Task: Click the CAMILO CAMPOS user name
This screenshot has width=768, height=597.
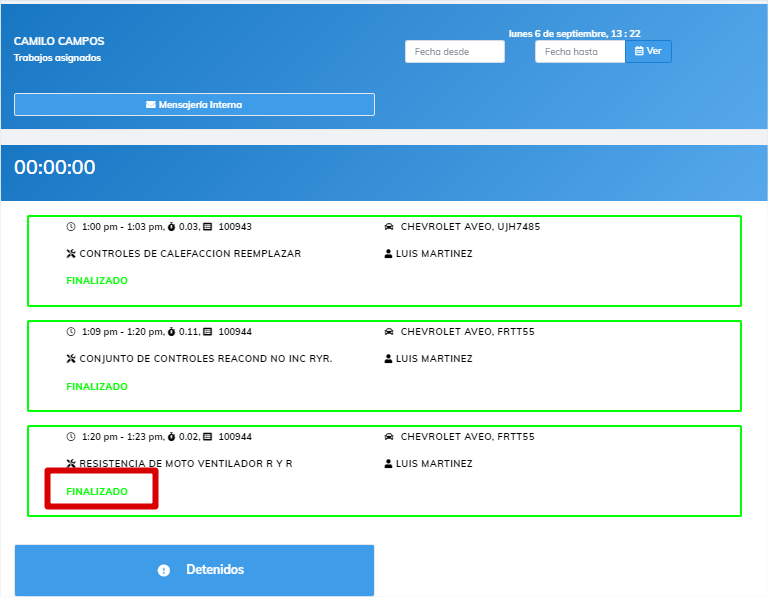Action: point(59,41)
